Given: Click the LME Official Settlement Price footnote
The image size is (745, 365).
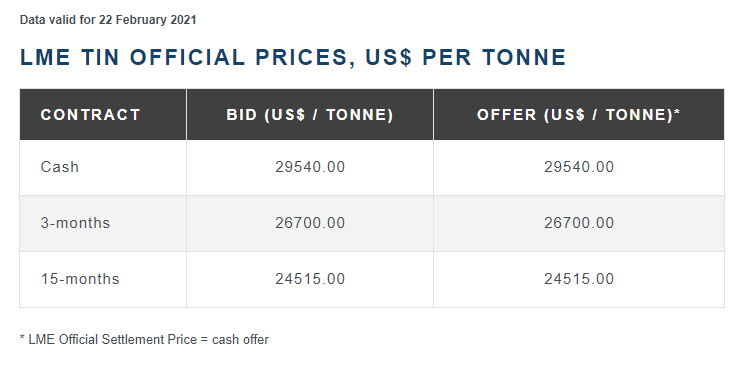Looking at the screenshot, I should click(144, 340).
